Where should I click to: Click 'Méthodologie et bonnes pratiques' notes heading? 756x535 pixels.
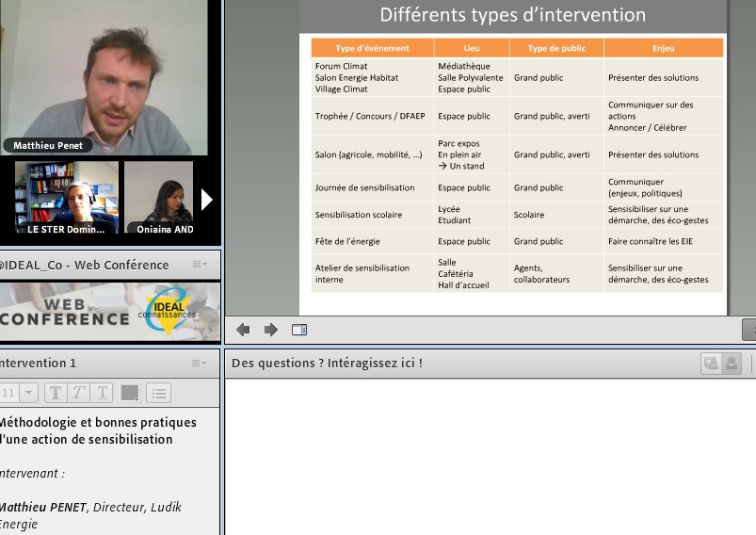pos(98,422)
